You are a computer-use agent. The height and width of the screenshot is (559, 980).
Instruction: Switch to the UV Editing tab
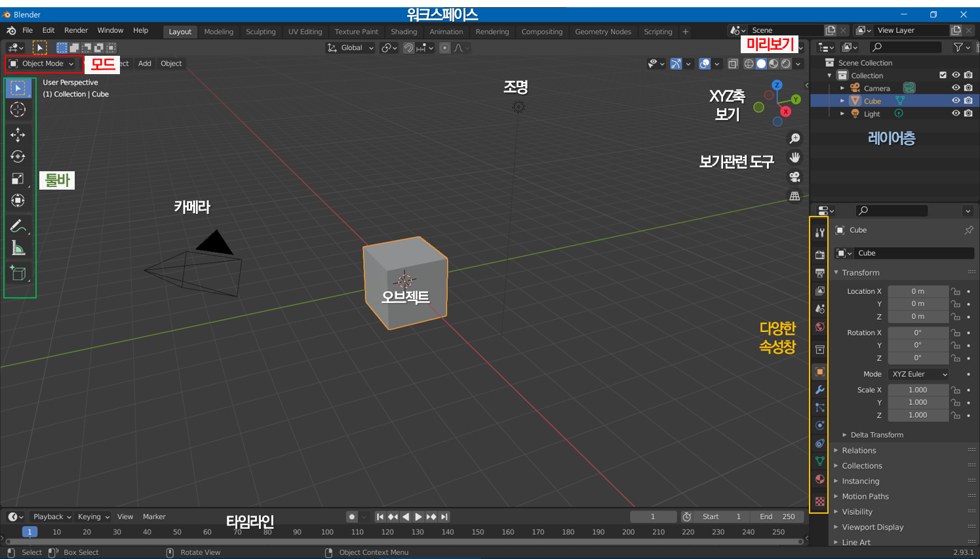click(305, 31)
